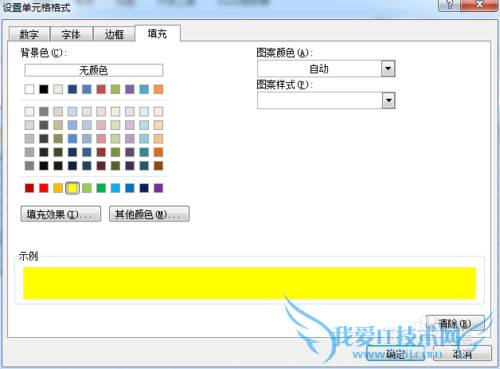Click the 无颜色 button
The height and width of the screenshot is (369, 500).
point(94,70)
